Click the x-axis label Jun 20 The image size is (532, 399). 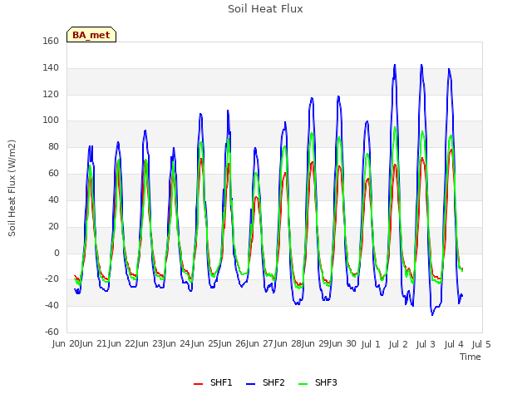click(x=66, y=344)
